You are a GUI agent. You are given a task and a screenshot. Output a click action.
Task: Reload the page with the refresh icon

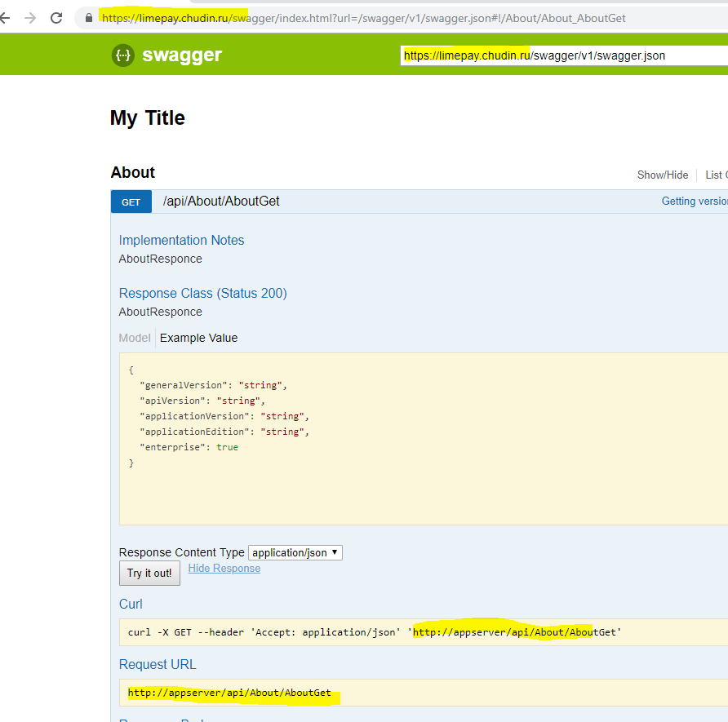pos(55,16)
